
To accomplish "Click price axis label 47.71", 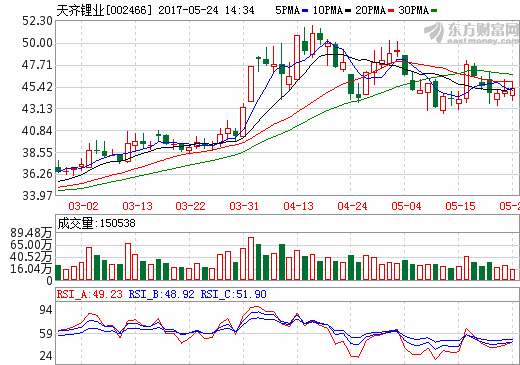I will [37, 65].
